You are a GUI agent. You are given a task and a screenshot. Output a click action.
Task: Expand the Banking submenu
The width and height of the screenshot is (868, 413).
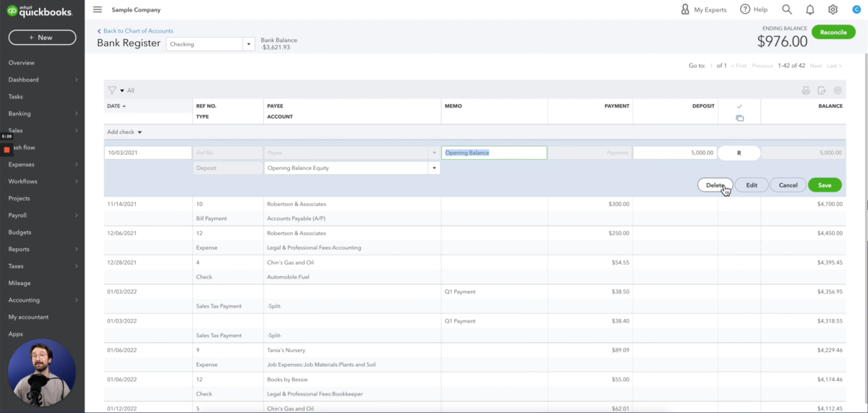(x=76, y=114)
